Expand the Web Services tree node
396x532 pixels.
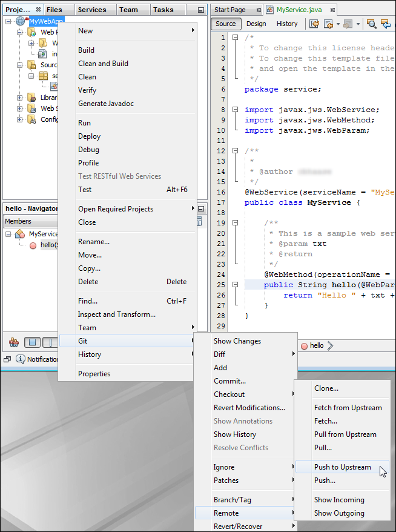pos(19,108)
